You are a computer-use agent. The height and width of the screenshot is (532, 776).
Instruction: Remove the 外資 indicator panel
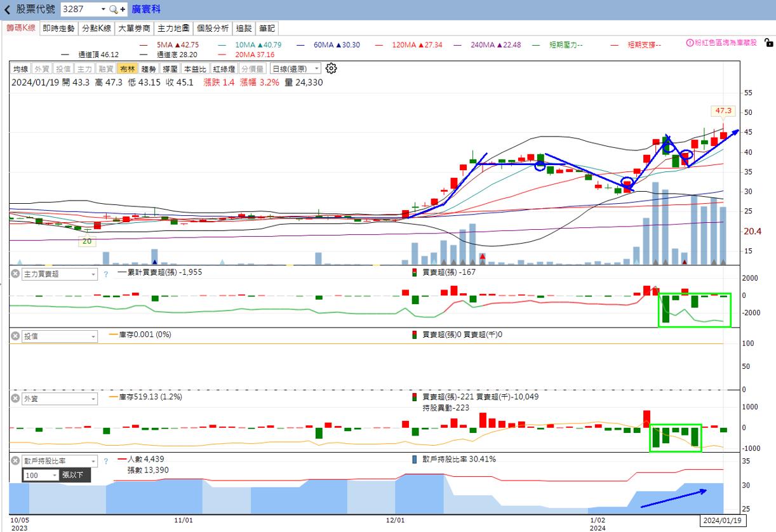(x=15, y=398)
